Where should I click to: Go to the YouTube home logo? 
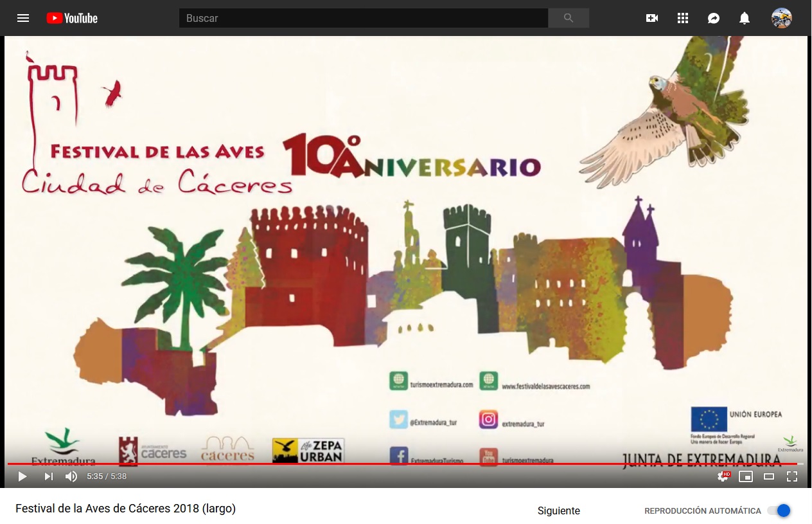pyautogui.click(x=72, y=18)
